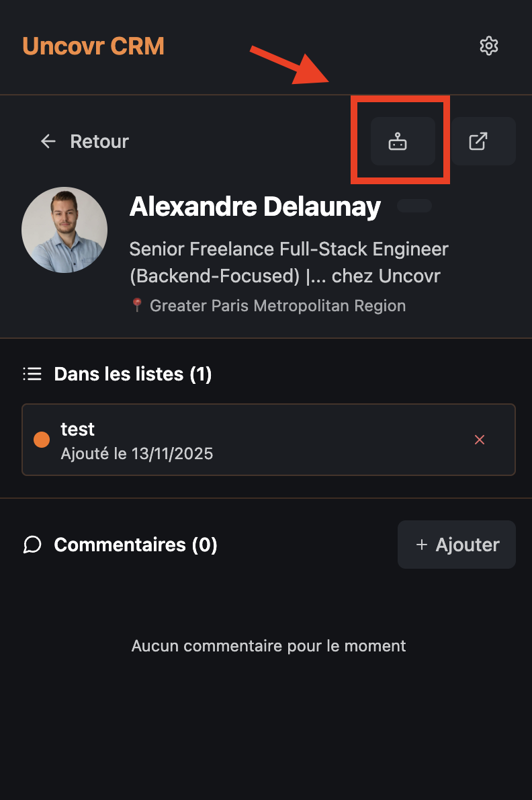Select the test list entry name
532x800 pixels.
tap(78, 429)
